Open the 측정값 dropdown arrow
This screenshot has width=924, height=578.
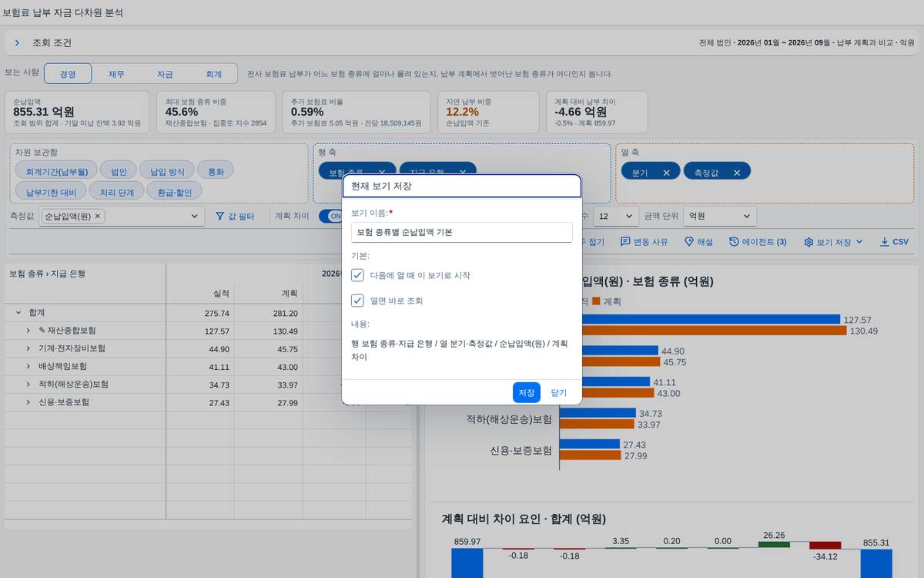[x=194, y=217]
